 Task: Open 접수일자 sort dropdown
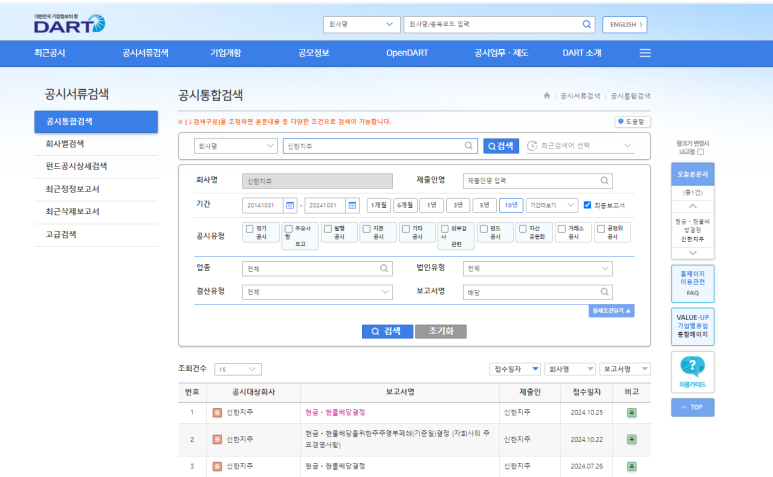[x=515, y=369]
